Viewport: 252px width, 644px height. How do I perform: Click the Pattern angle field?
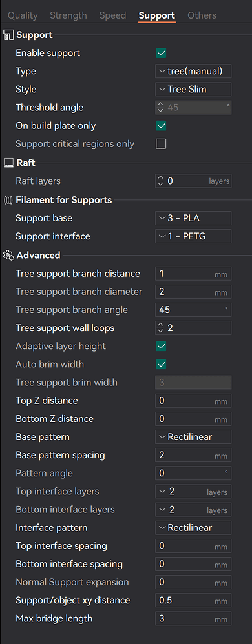point(193,474)
